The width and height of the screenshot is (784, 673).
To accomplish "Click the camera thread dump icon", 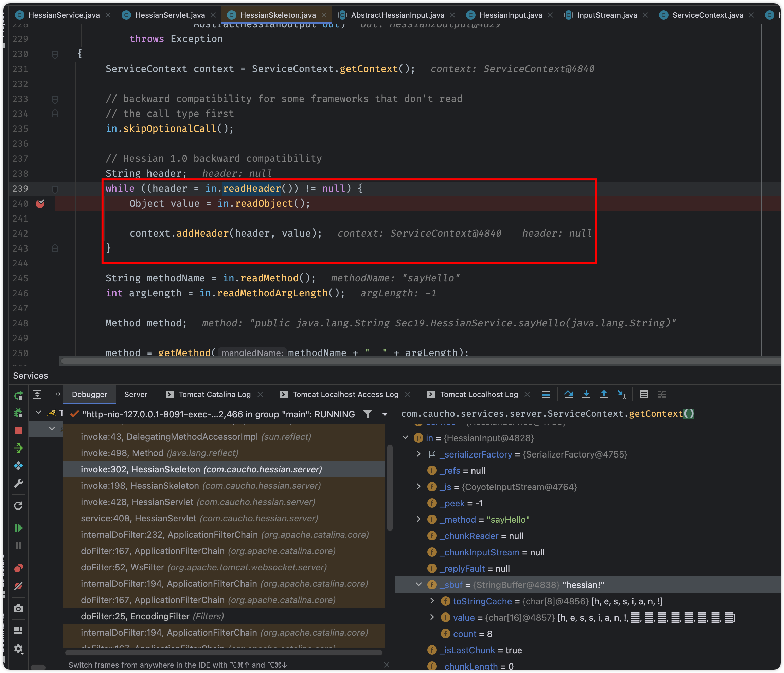I will tap(18, 609).
